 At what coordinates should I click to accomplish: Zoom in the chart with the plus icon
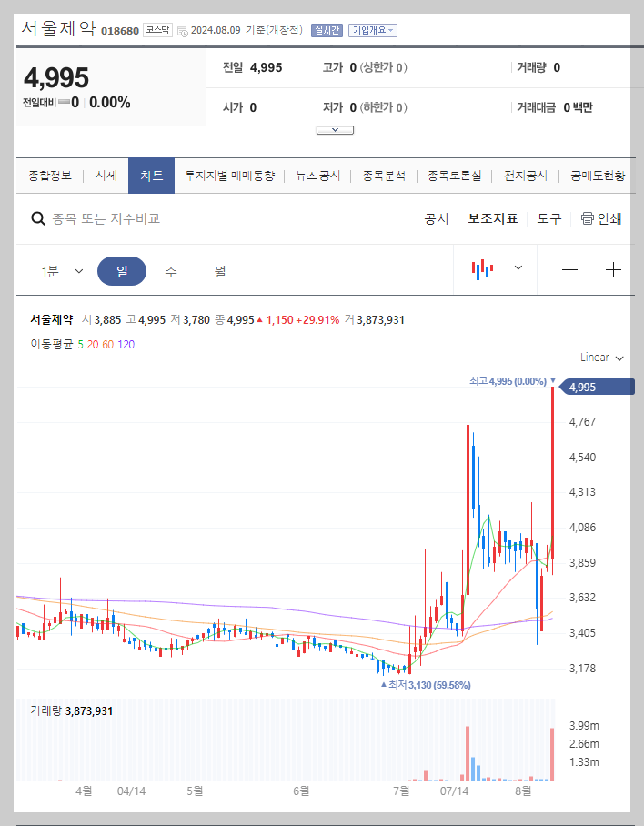(x=614, y=269)
